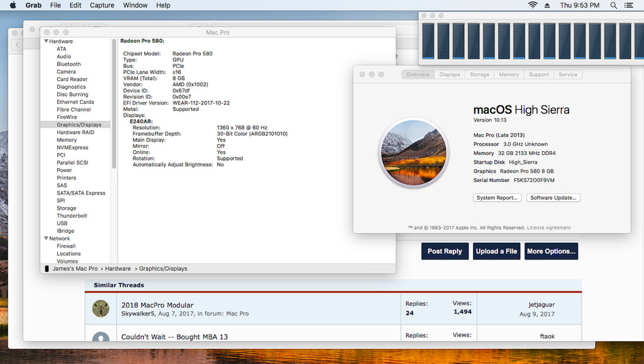Select NVMExpress in the sidebar
Image resolution: width=644 pixels, height=364 pixels.
click(72, 147)
